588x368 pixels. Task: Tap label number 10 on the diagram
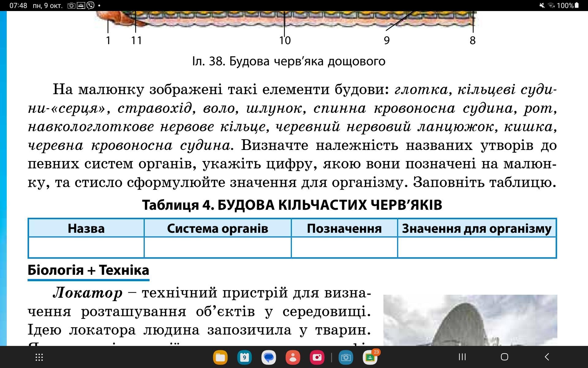285,40
